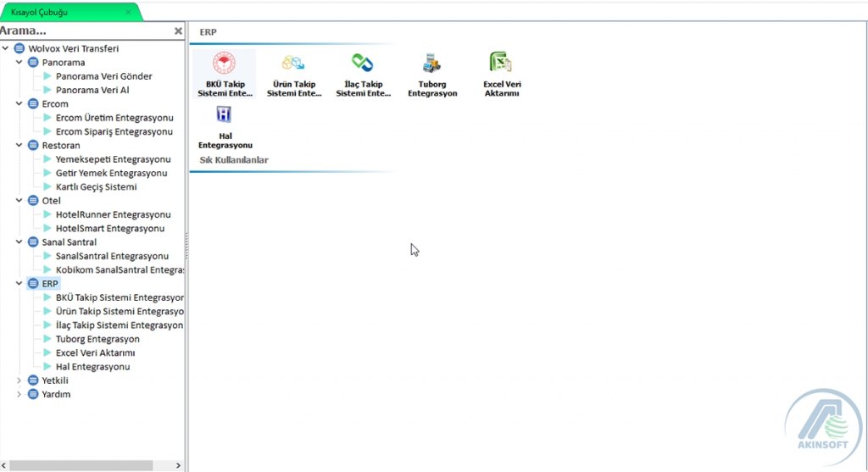Image resolution: width=868 pixels, height=472 pixels.
Task: Collapse the Ercom tree node
Action: (19, 104)
